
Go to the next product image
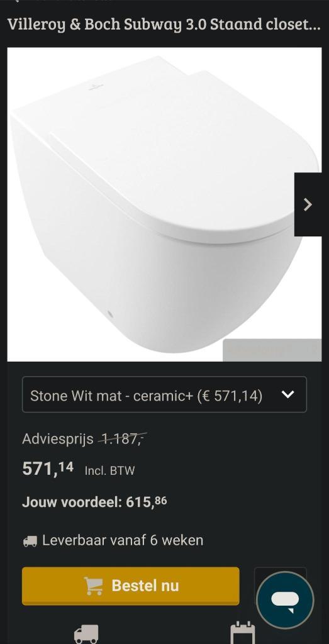(x=308, y=204)
